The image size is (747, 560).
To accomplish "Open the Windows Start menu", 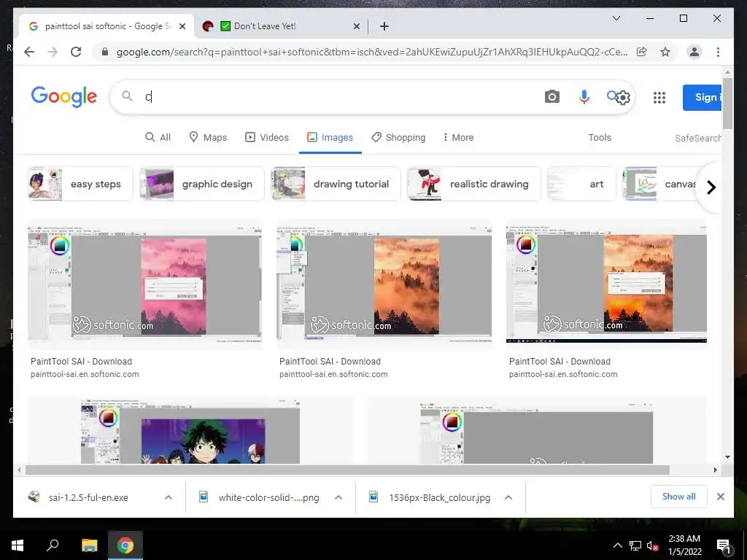I will [18, 545].
